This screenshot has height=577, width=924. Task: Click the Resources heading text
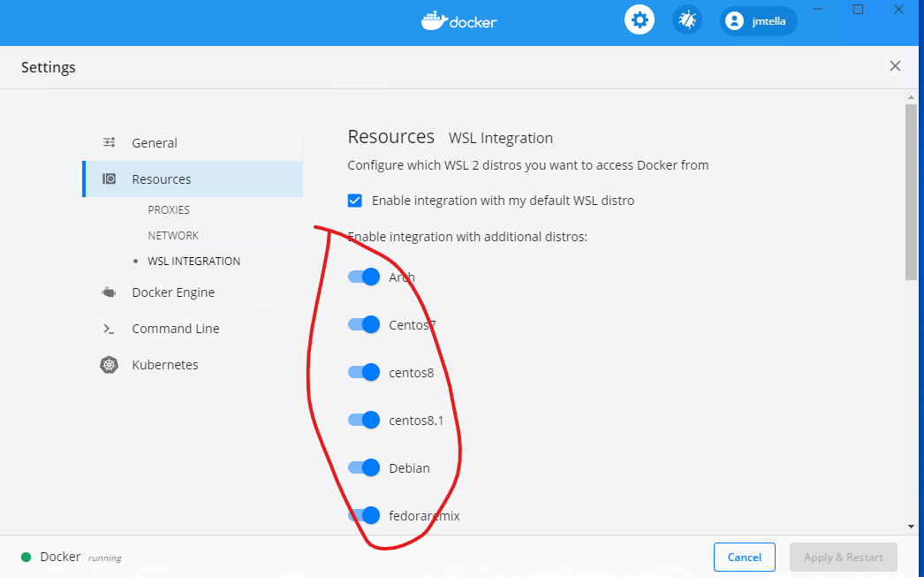(x=391, y=137)
